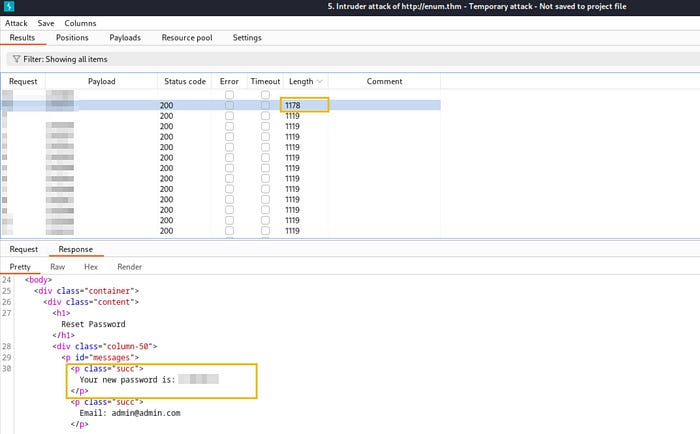The image size is (700, 434).
Task: Click the Filter: Showing all items bar
Action: (353, 59)
